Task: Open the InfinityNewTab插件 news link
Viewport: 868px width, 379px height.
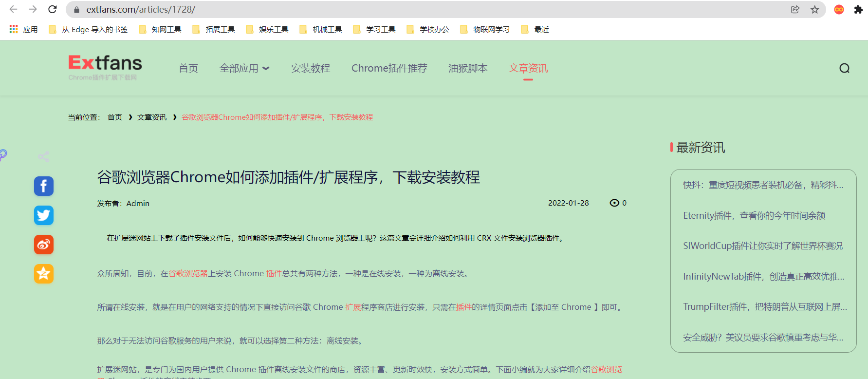Action: (x=764, y=276)
